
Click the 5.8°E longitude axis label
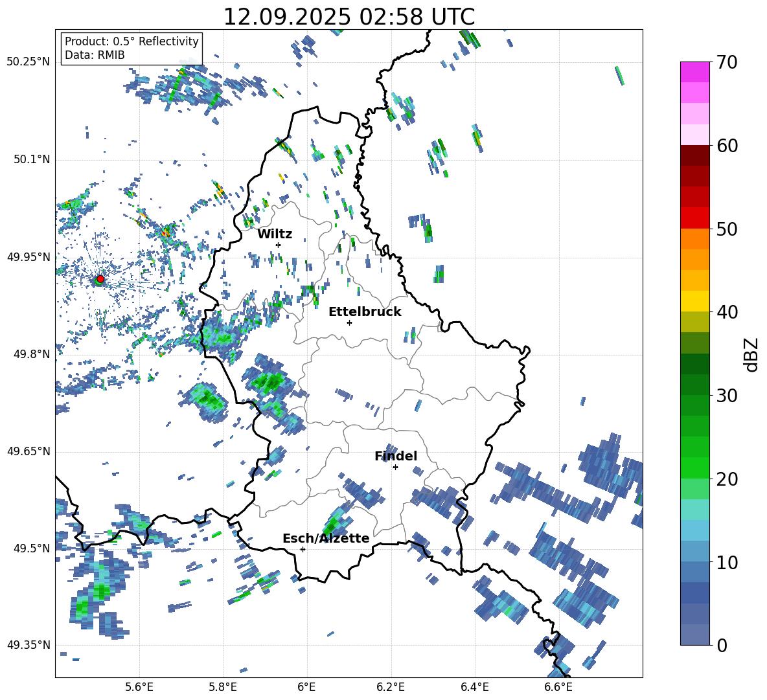[x=223, y=687]
